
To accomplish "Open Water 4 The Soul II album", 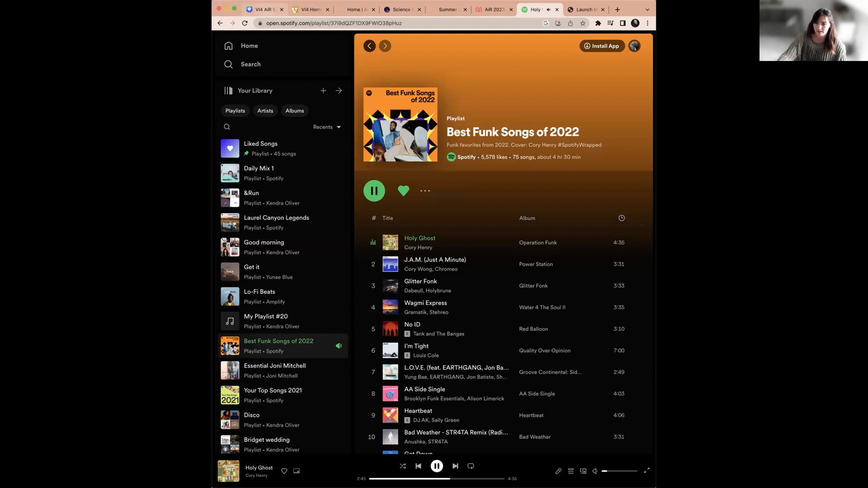I will coord(542,307).
